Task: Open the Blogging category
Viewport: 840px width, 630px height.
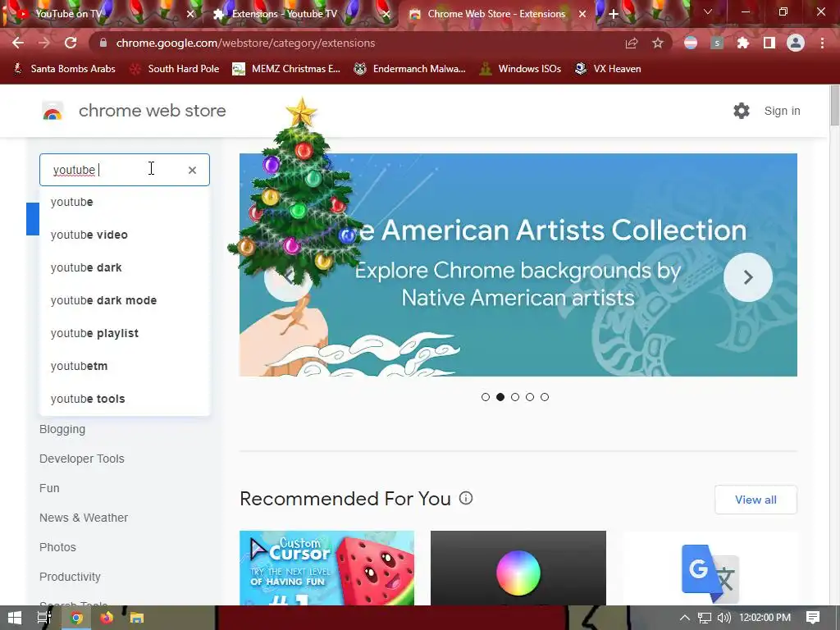Action: 62,429
